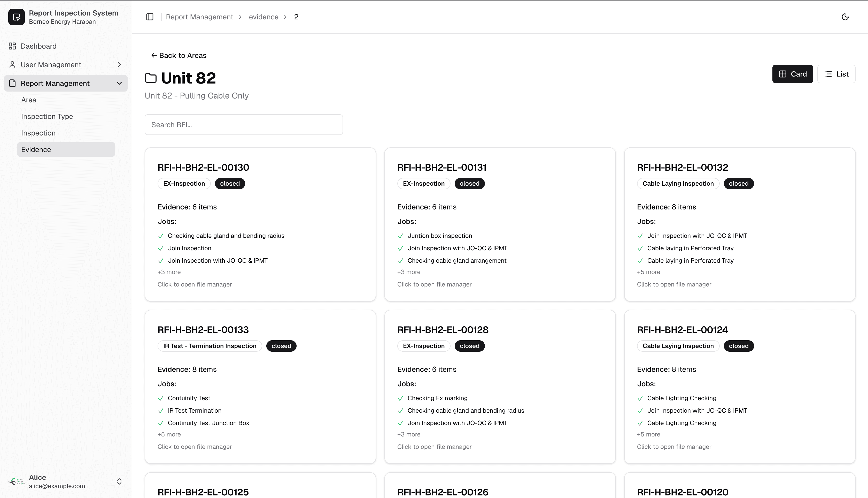The width and height of the screenshot is (868, 498).
Task: Click 'Continuity Test Junction Box' job
Action: 208,423
